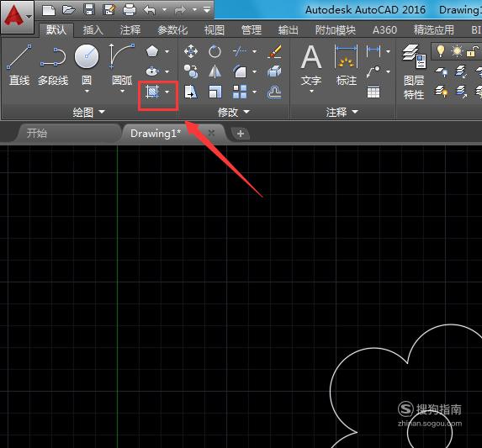
Task: Toggle layer lock padlock icon
Action: point(473,51)
